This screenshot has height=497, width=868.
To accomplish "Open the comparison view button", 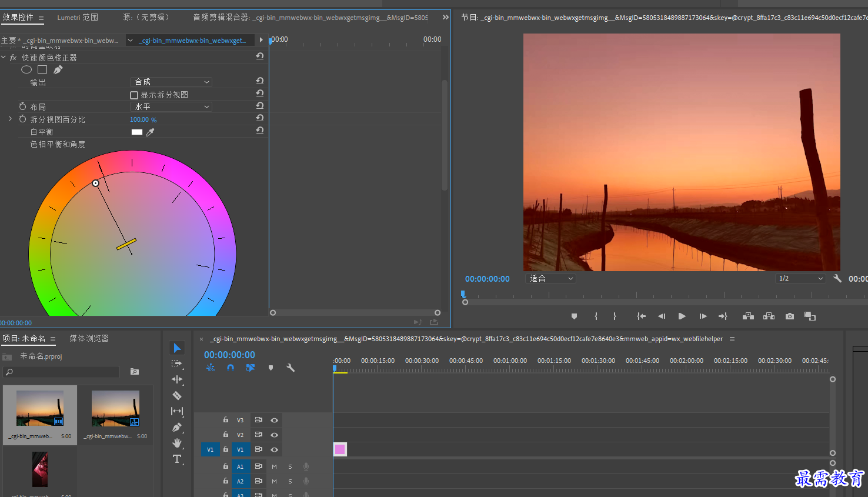I will (810, 316).
